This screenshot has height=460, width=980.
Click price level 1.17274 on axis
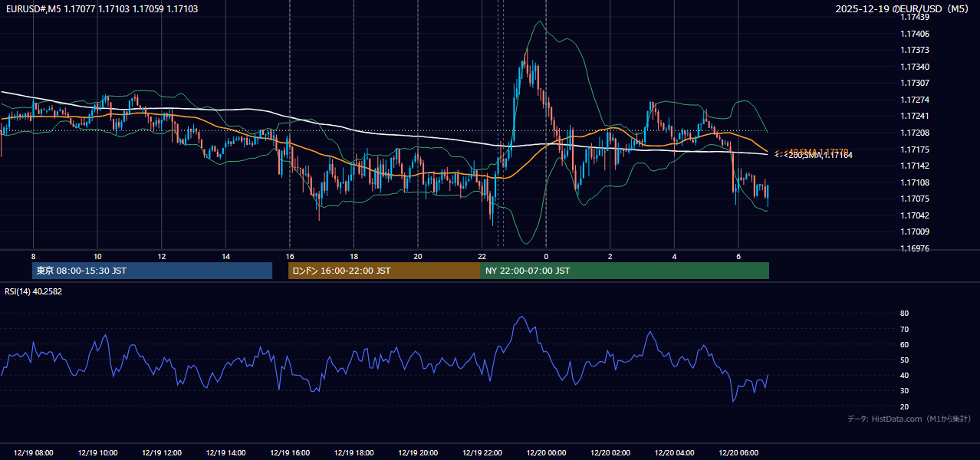click(x=915, y=100)
